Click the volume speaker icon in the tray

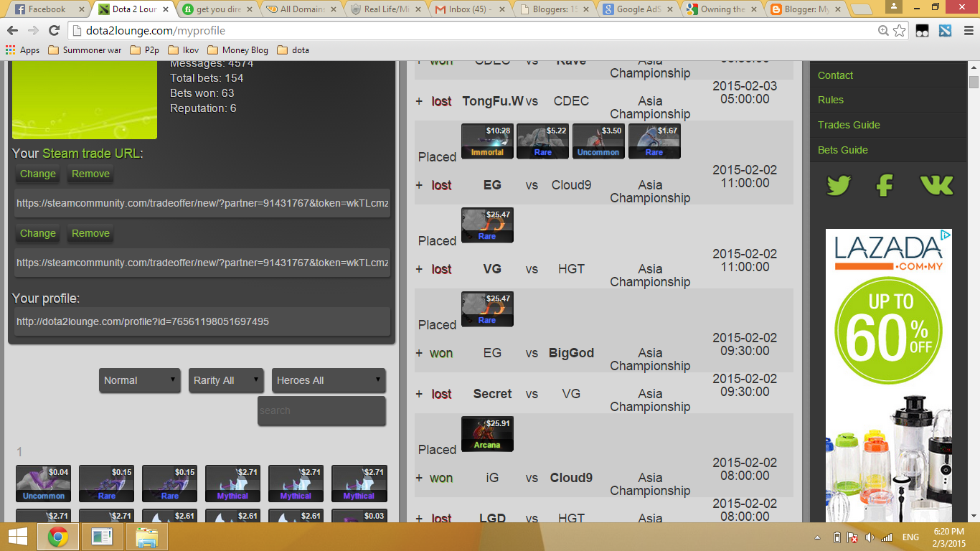870,537
